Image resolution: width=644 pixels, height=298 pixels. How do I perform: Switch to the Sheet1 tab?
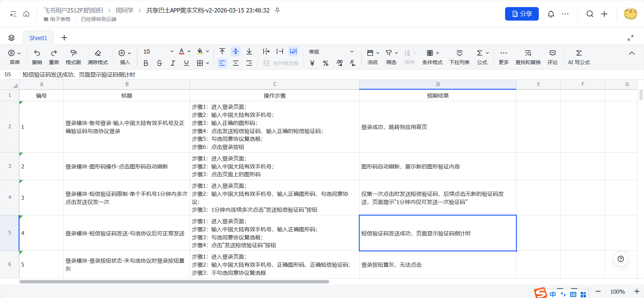point(38,38)
